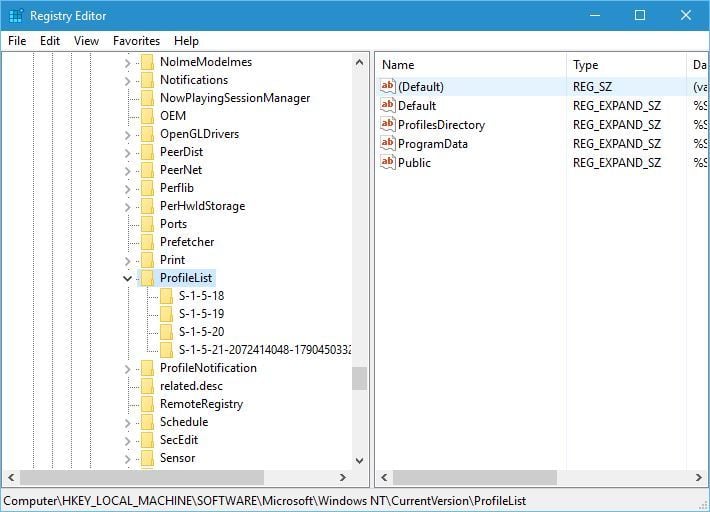Expand the PeerNet key
This screenshot has height=512, width=710.
pyautogui.click(x=127, y=171)
